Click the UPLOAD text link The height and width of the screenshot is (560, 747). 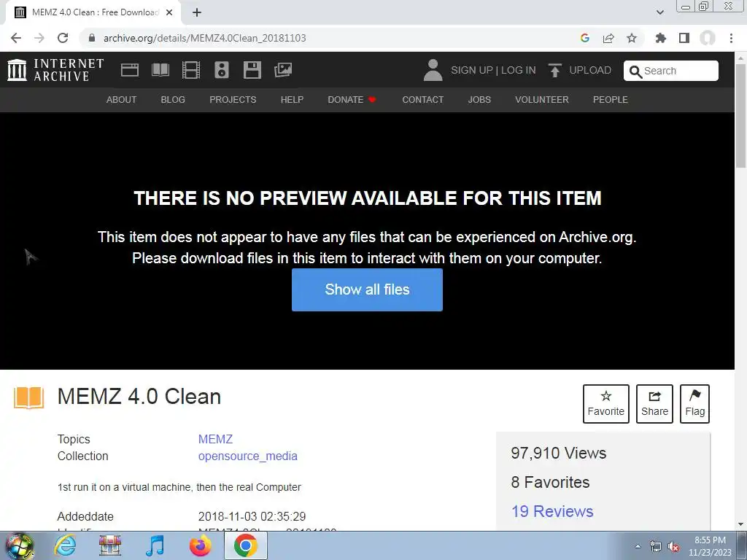(589, 70)
